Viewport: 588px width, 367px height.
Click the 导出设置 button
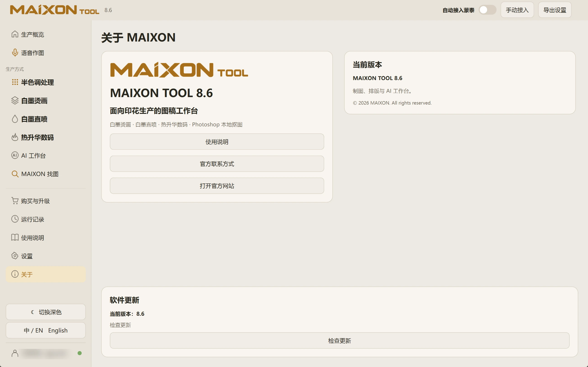click(x=554, y=10)
